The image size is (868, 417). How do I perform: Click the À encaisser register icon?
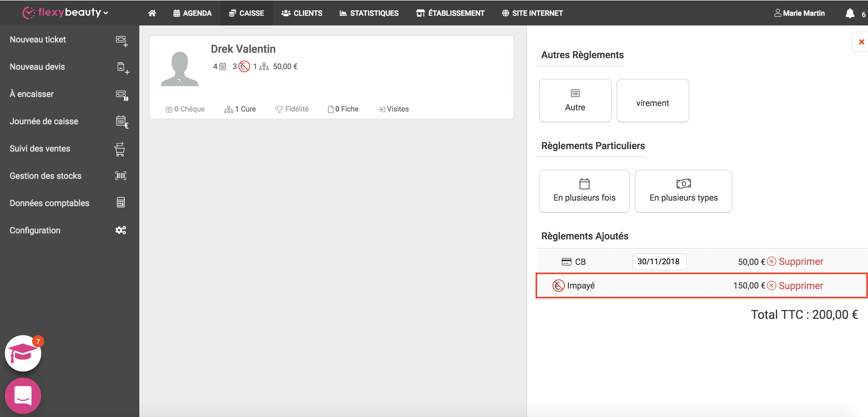coord(122,95)
